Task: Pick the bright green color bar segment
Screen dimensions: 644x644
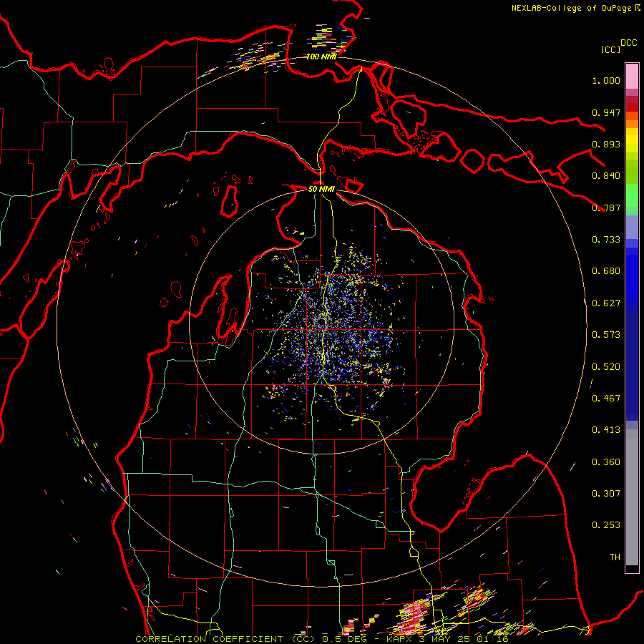Action: coord(632,195)
